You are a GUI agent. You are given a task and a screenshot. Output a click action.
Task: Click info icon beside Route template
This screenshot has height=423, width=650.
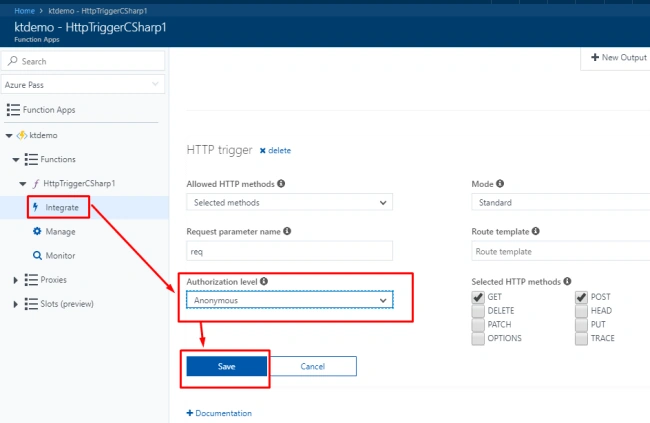click(x=536, y=231)
